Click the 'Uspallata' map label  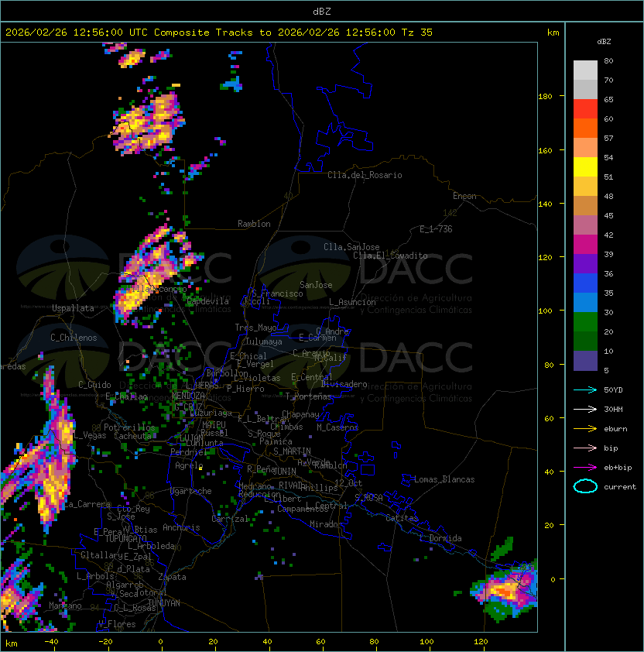[73, 308]
